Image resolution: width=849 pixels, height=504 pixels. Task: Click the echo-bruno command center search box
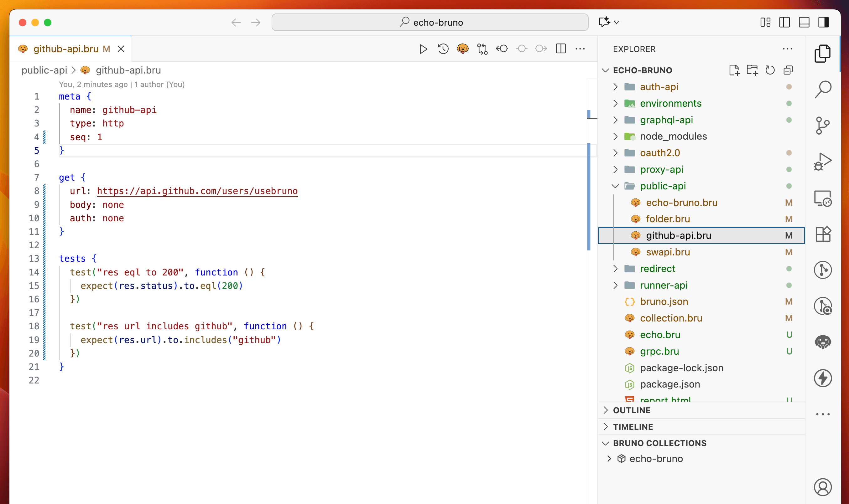pos(430,22)
